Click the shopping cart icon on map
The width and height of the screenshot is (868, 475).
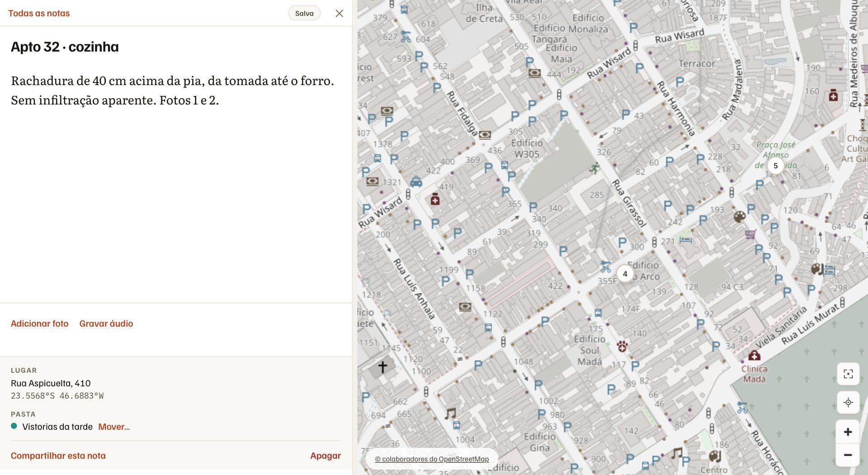pos(750,234)
